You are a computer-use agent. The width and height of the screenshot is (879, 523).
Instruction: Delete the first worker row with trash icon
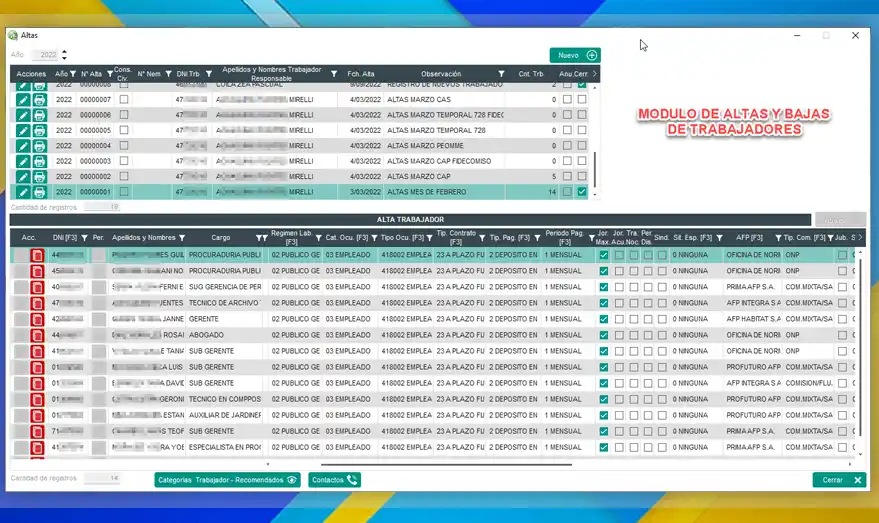(x=37, y=256)
